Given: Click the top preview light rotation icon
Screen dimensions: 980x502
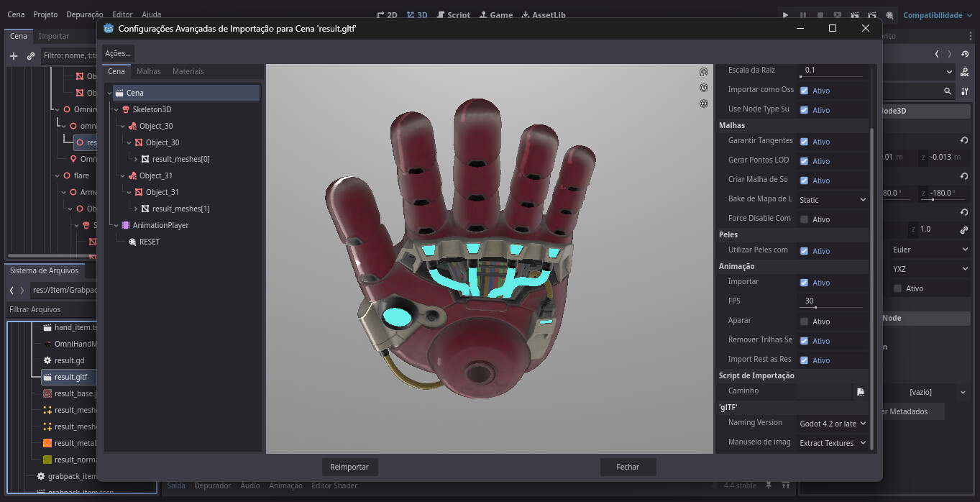Looking at the screenshot, I should [x=704, y=72].
